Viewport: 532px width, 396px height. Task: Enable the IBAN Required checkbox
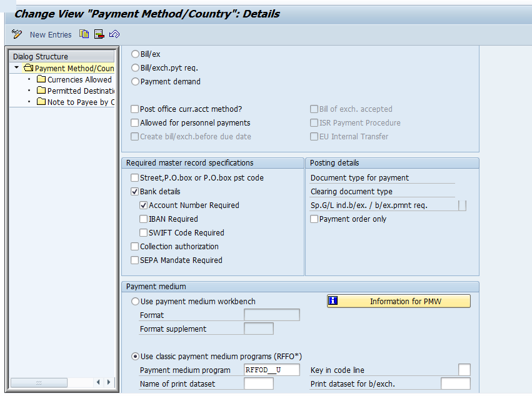pyautogui.click(x=144, y=219)
